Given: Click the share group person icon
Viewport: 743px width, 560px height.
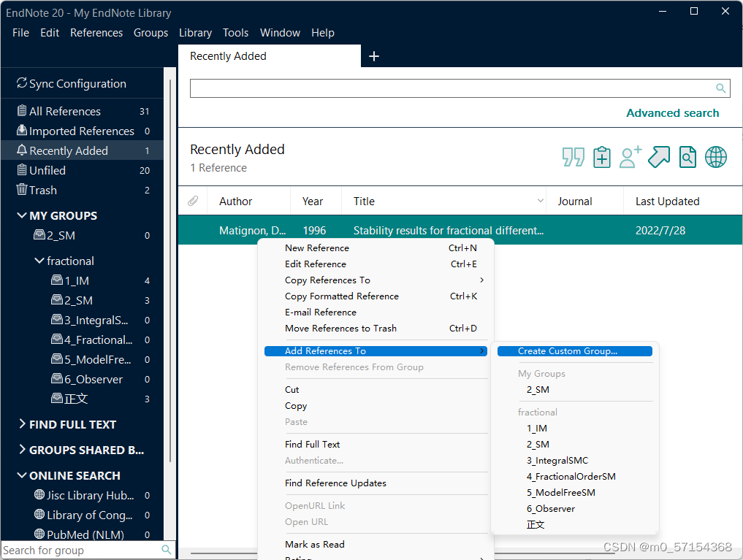Looking at the screenshot, I should (x=630, y=157).
